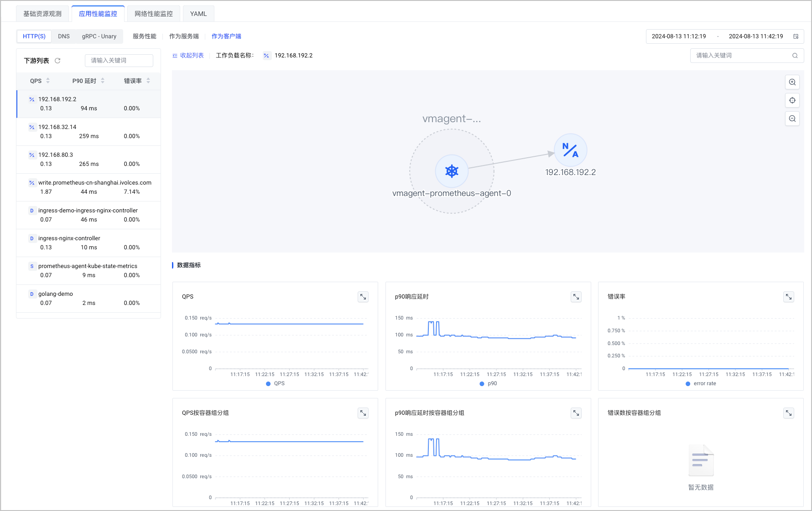
Task: Click the vmagent-... group label
Action: [x=452, y=119]
